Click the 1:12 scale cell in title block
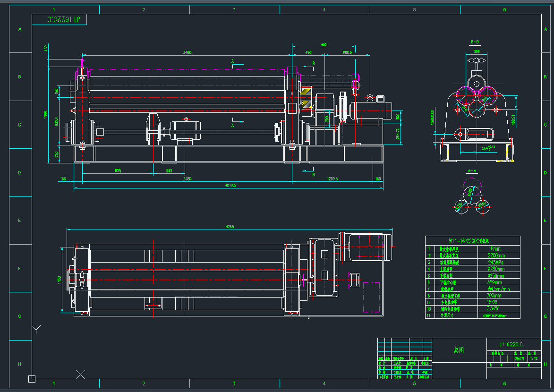The width and height of the screenshot is (554, 392). click(534, 358)
